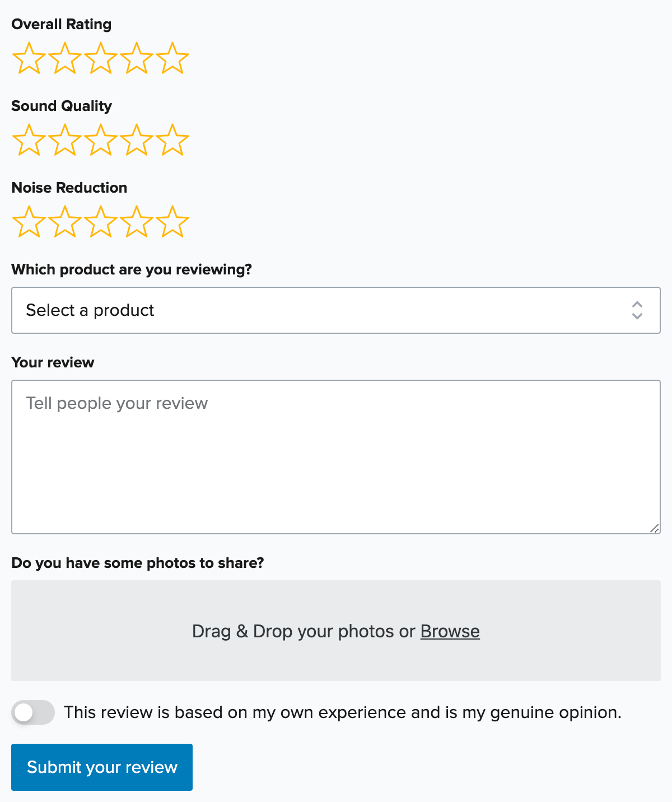The width and height of the screenshot is (672, 802).
Task: Click the dropdown chevron arrows
Action: click(x=637, y=310)
